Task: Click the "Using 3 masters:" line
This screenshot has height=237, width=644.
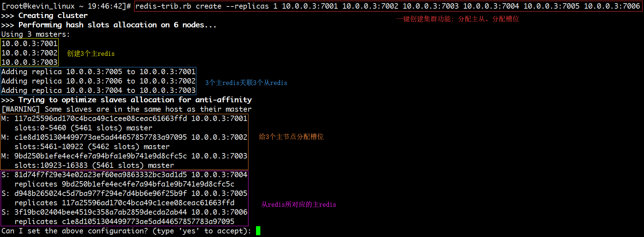Action: tap(36, 34)
